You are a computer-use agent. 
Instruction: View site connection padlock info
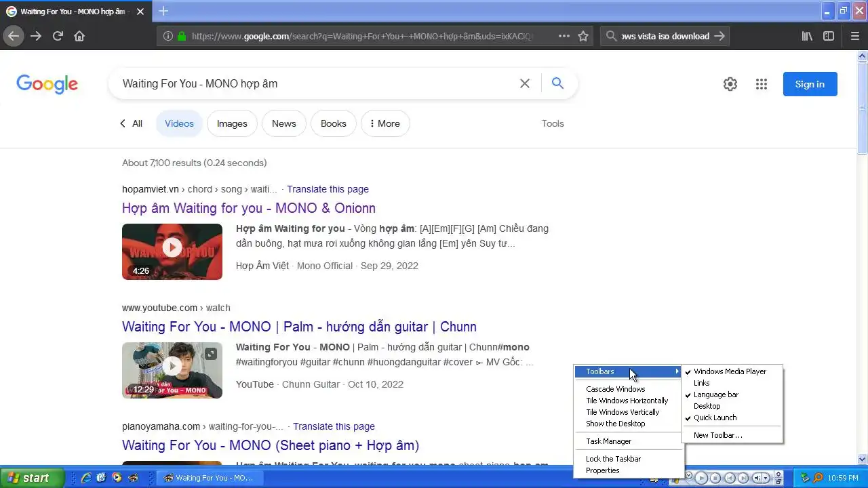pyautogui.click(x=181, y=36)
